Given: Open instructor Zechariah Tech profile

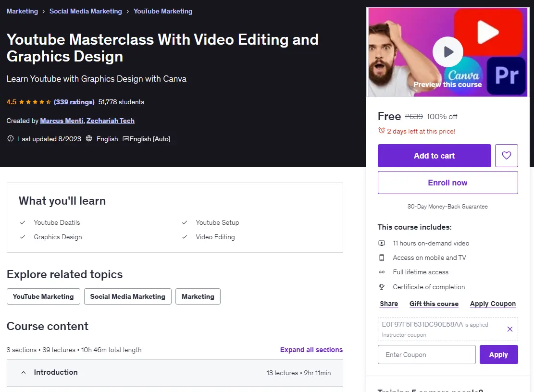Looking at the screenshot, I should 111,121.
